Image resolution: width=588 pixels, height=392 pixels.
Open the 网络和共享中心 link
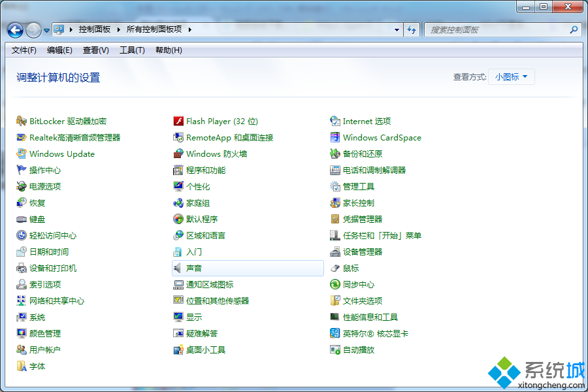click(57, 301)
